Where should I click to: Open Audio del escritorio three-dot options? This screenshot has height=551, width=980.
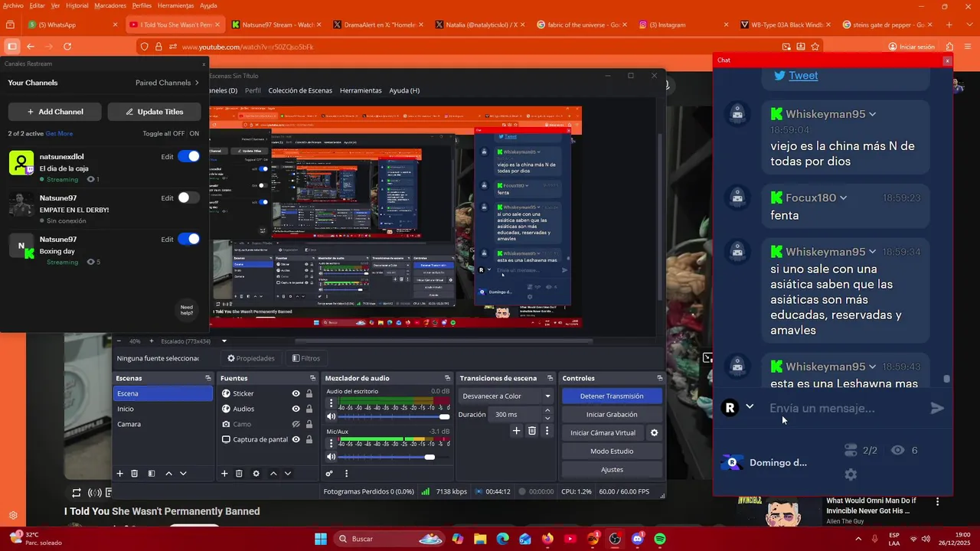331,403
